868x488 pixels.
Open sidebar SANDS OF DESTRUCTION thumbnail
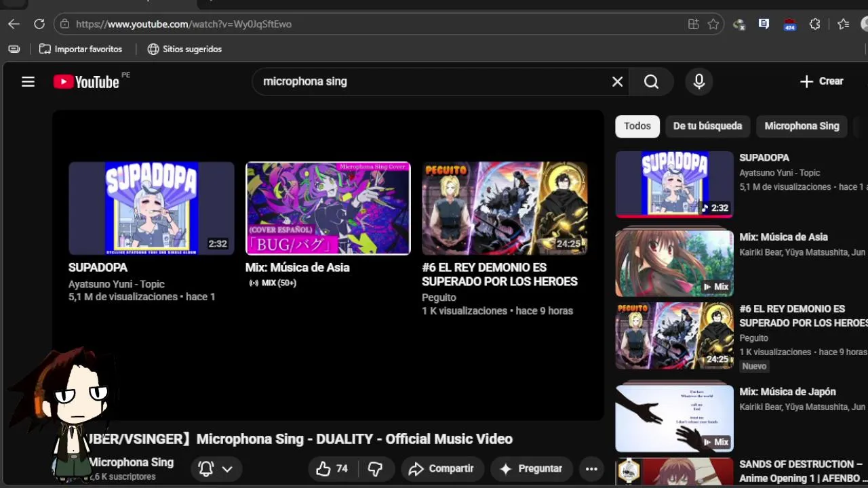point(674,472)
